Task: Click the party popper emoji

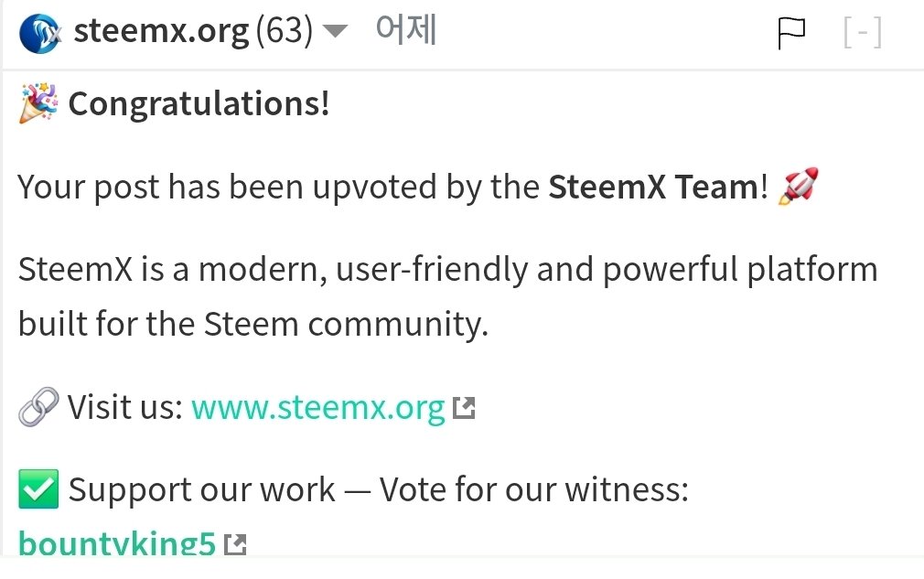Action: 38,103
